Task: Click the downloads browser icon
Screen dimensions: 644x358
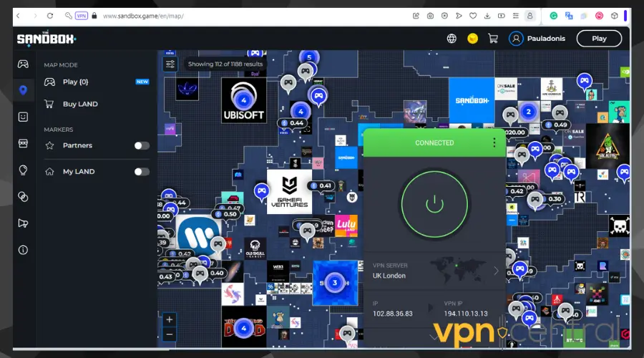Action: (x=487, y=16)
